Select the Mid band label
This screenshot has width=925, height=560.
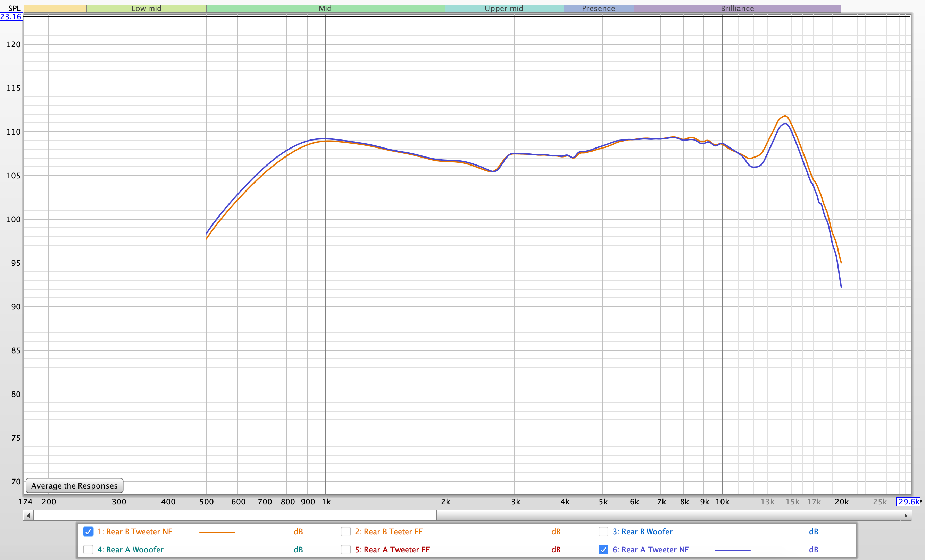tap(325, 9)
